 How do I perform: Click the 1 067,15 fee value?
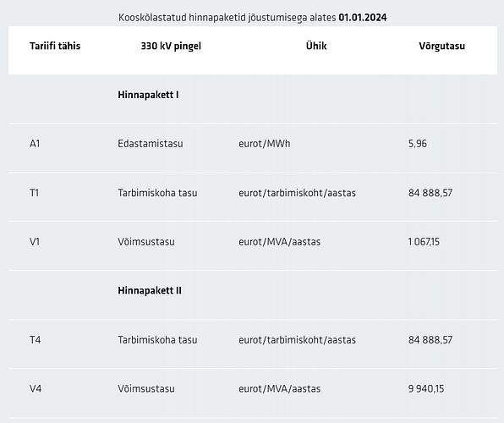[424, 242]
